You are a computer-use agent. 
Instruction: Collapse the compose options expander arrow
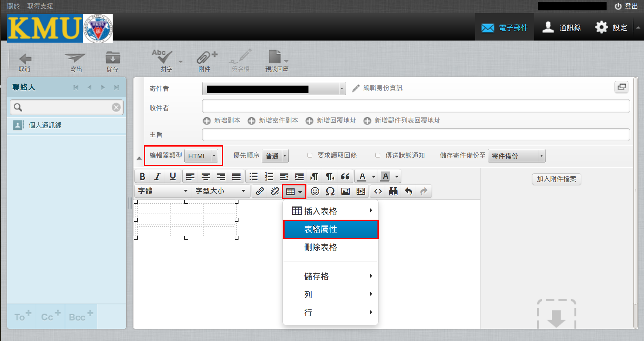click(139, 158)
